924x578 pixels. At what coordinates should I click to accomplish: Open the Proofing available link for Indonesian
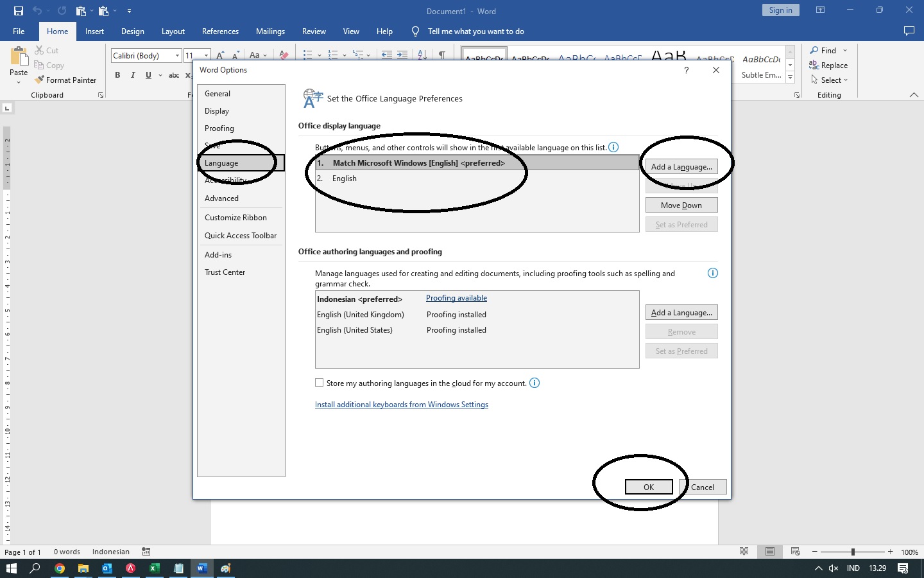[x=456, y=298]
